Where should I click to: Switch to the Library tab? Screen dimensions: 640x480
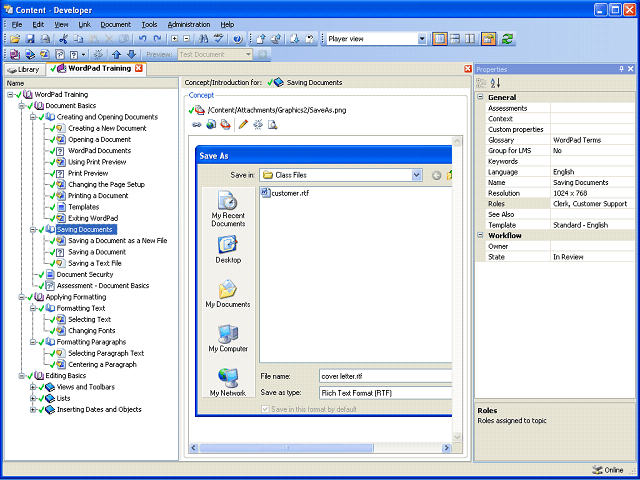coord(24,69)
